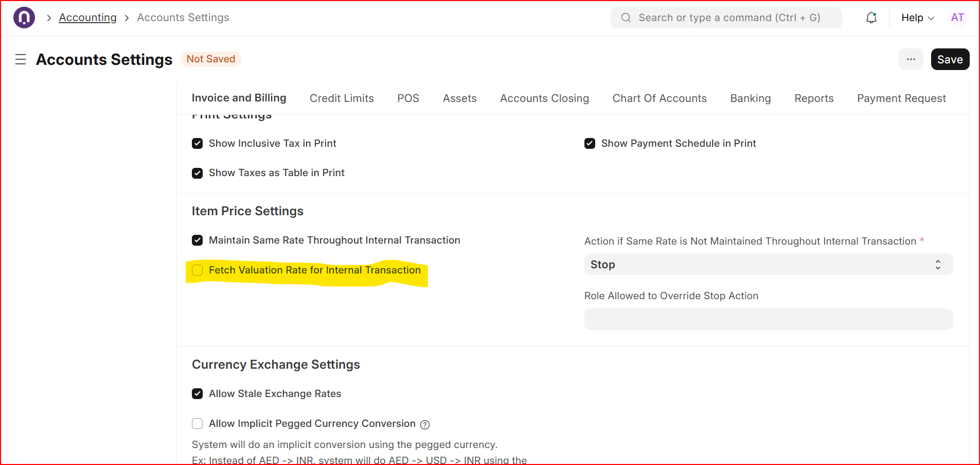Screen dimensions: 980x465
Task: Go to the Banking tab
Action: (750, 98)
